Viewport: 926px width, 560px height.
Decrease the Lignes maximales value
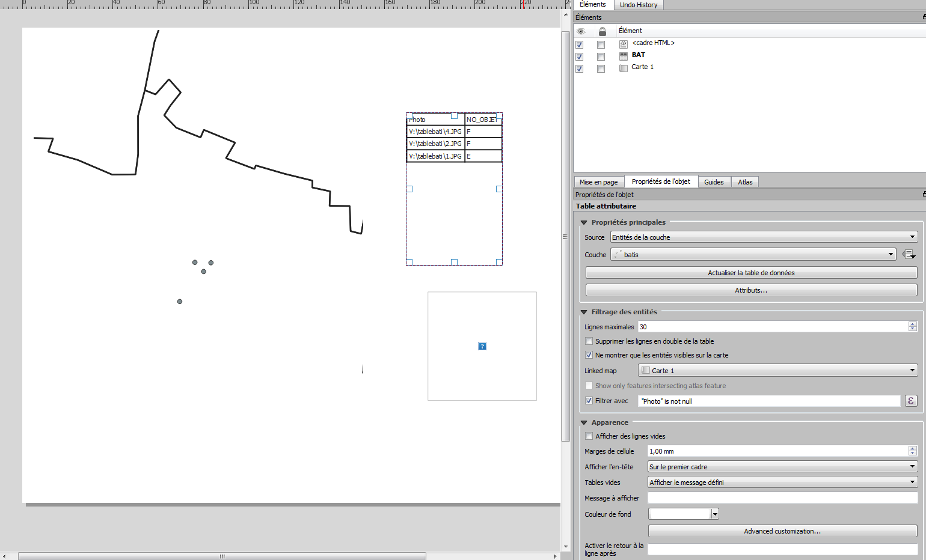(913, 329)
